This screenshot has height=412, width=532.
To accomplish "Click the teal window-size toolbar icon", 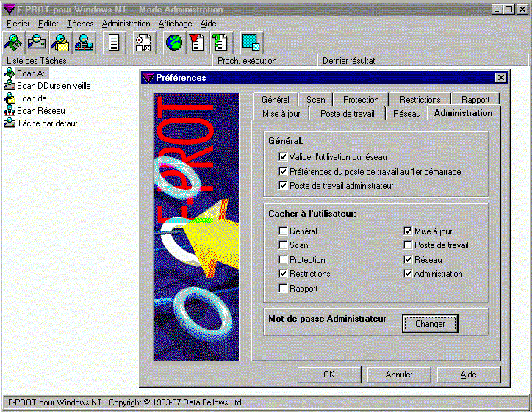I will [x=251, y=43].
